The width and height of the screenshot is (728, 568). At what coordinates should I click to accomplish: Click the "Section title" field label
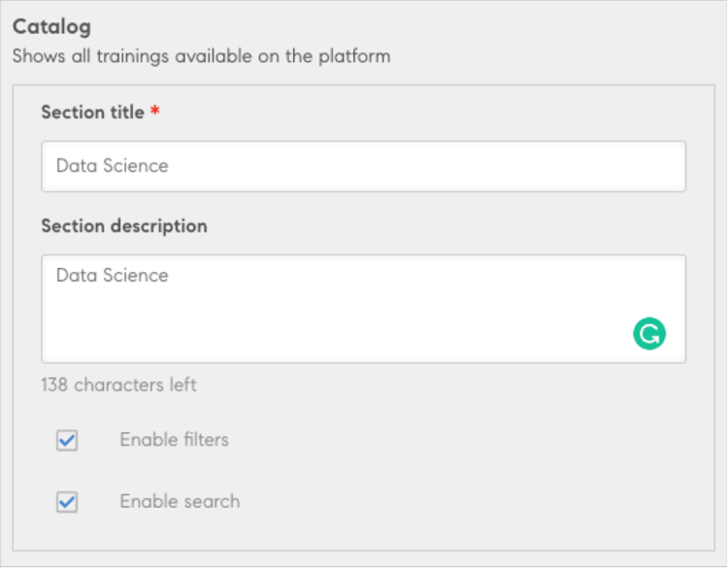[92, 113]
